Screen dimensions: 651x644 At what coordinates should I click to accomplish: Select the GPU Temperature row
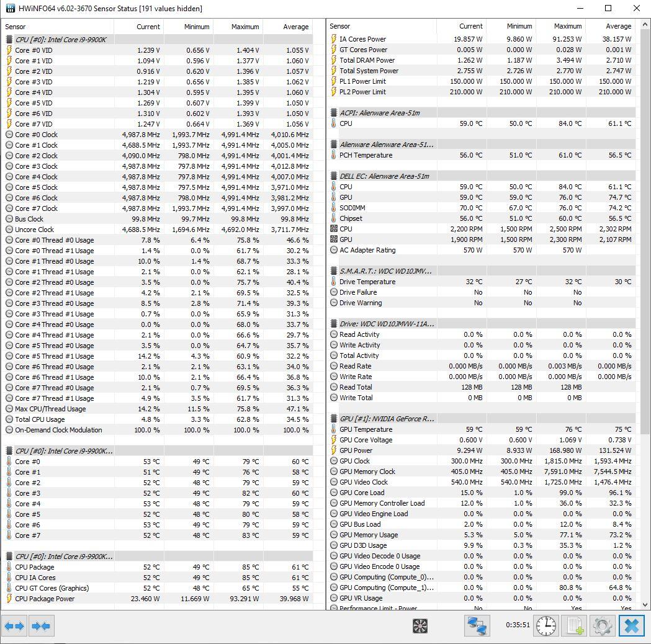(366, 429)
